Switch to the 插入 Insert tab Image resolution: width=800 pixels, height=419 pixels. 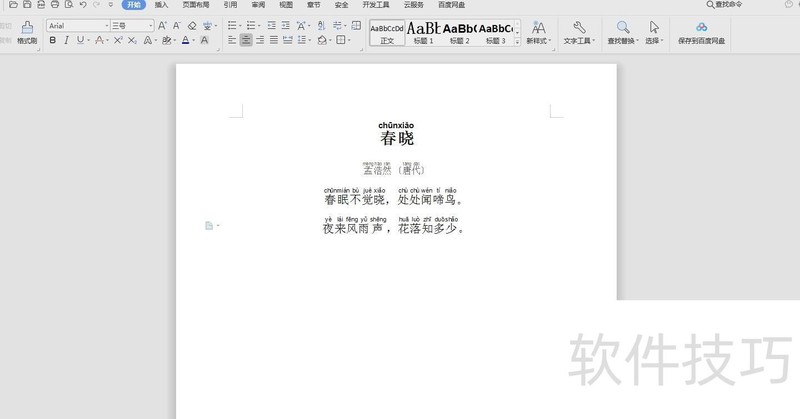[x=161, y=5]
